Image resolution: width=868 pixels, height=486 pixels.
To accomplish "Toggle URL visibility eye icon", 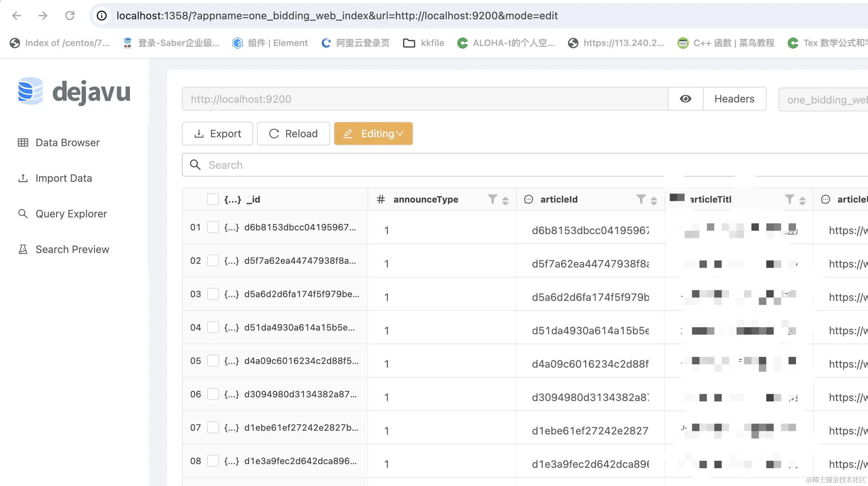I will click(x=685, y=99).
